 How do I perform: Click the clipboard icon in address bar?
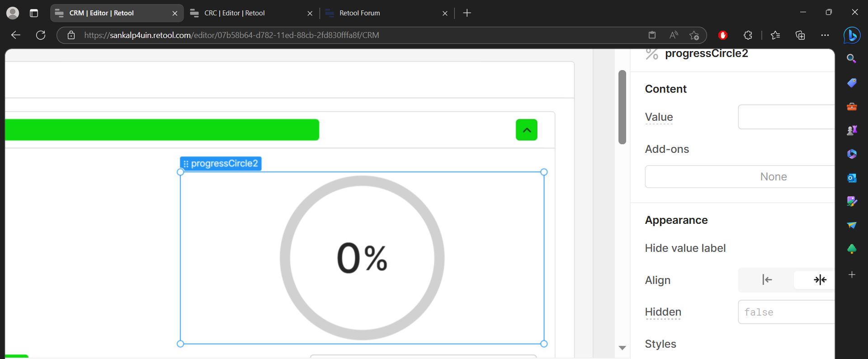click(652, 35)
